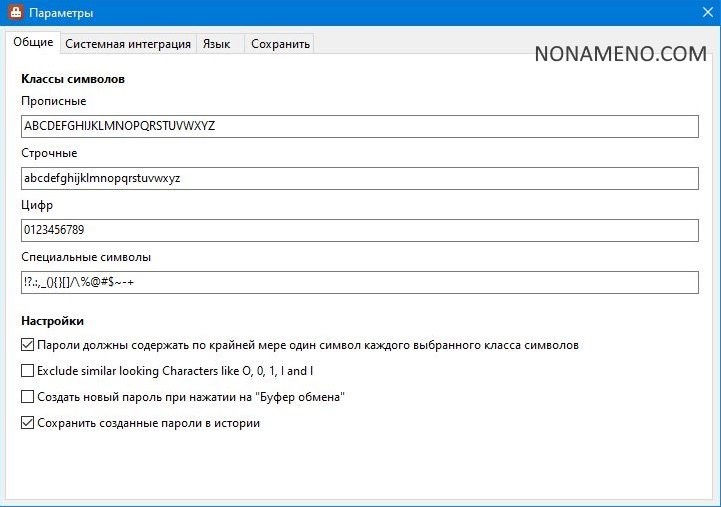Enable new password on "Буфер обмена" click
The height and width of the screenshot is (507, 721).
(27, 397)
